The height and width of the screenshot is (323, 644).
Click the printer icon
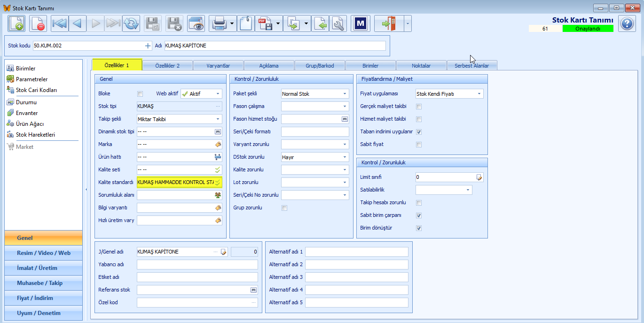point(220,23)
